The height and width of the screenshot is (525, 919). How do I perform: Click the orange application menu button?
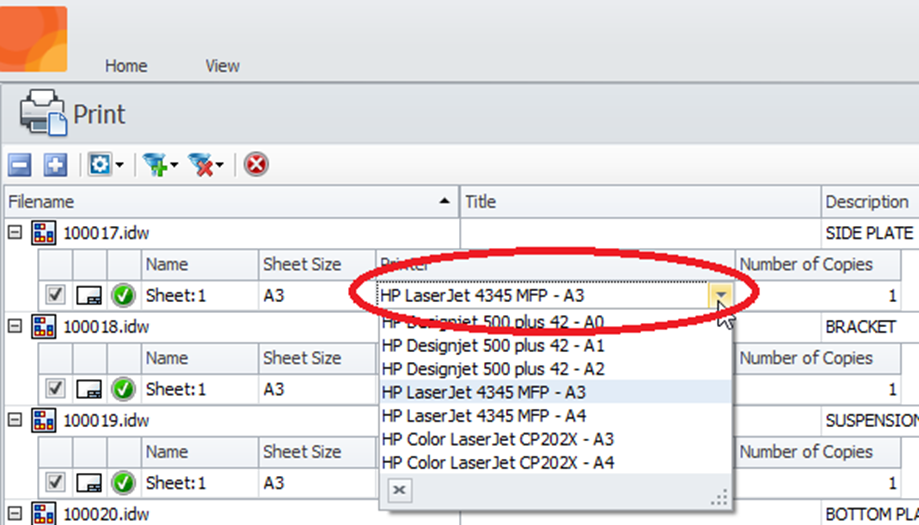(x=33, y=39)
